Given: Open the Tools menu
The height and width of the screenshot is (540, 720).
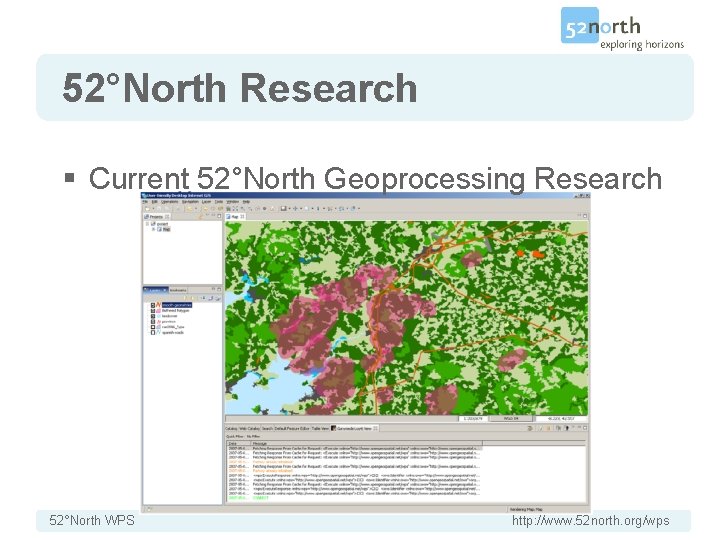Looking at the screenshot, I should pyautogui.click(x=219, y=202).
